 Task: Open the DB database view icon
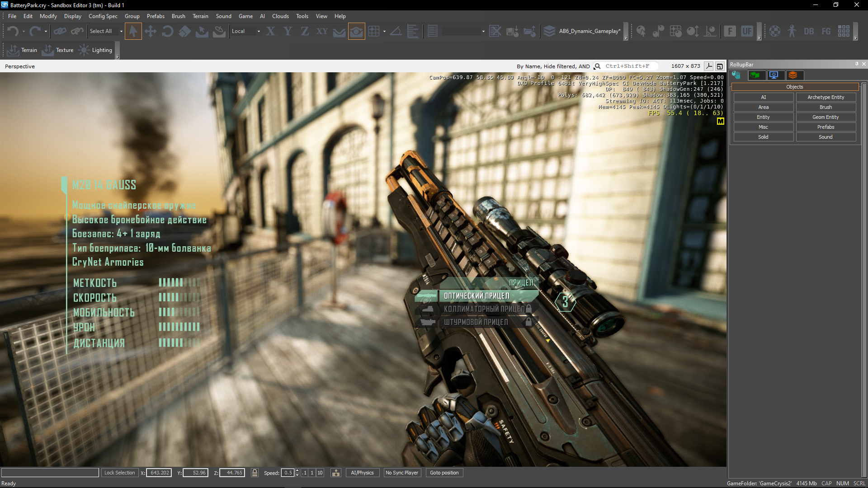[x=809, y=31]
